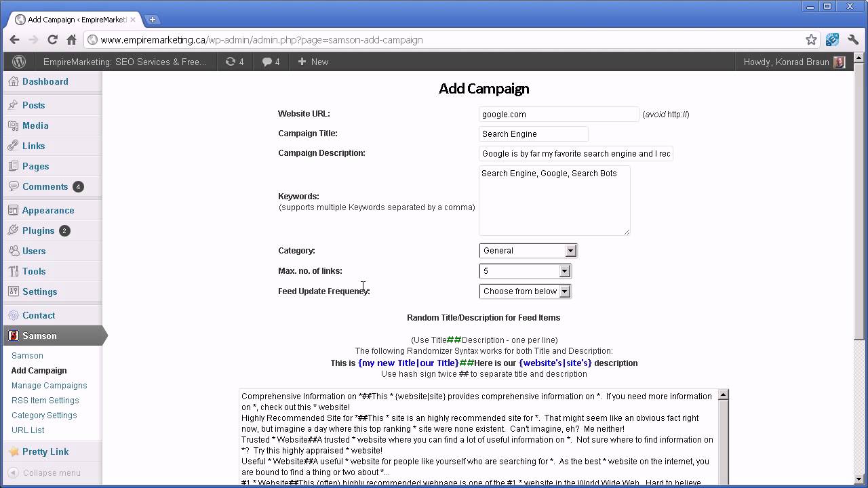Viewport: 868px width, 488px height.
Task: Click Samson plugin icon in sidebar
Action: (x=13, y=335)
